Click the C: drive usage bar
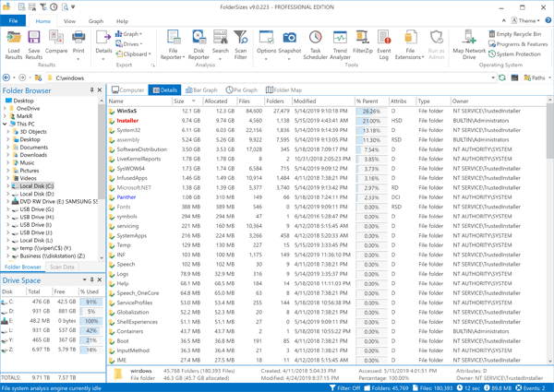Viewport: 554px width, 392px height. click(x=90, y=302)
